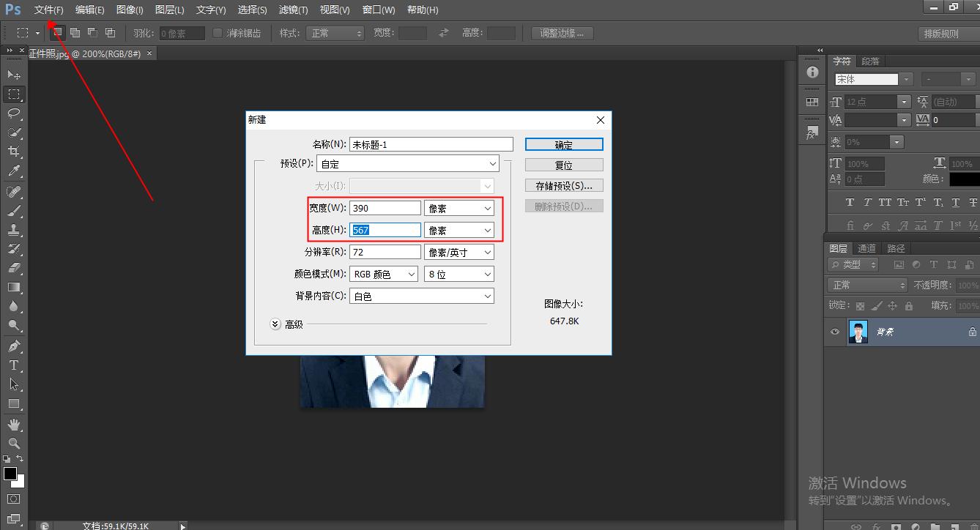The height and width of the screenshot is (530, 980).
Task: Select the Lasso tool
Action: [x=13, y=113]
